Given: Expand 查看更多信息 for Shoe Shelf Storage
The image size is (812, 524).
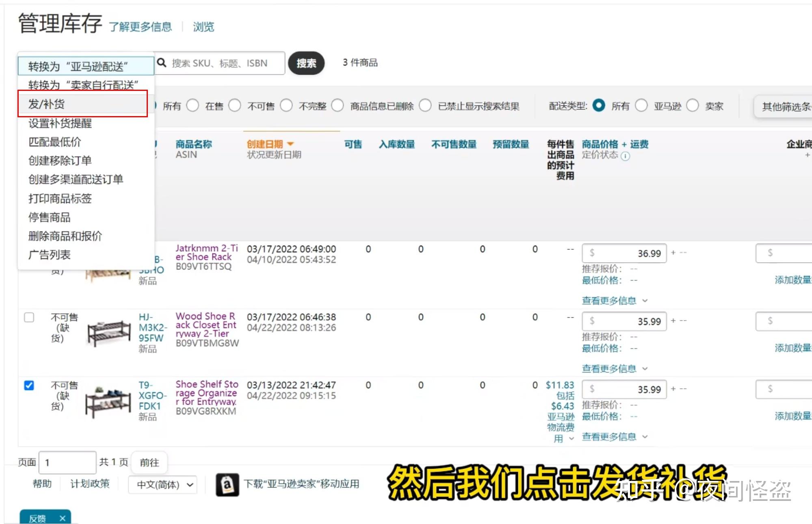Looking at the screenshot, I should pos(615,437).
